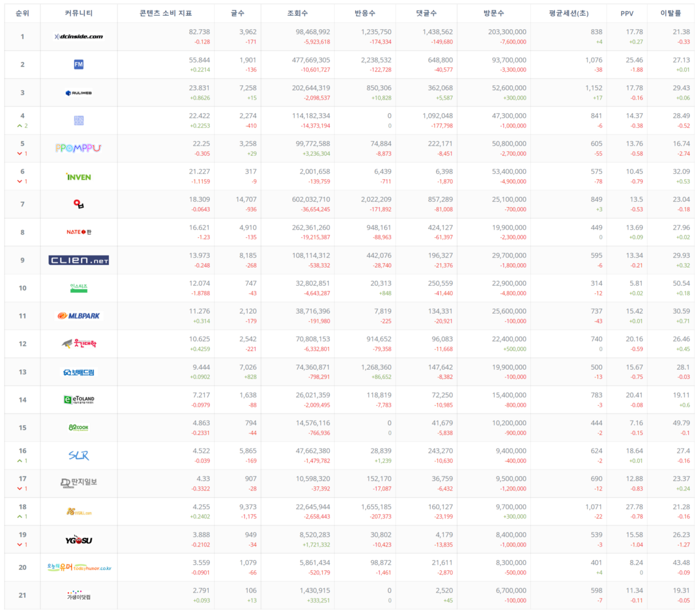Screen dimensions: 700x613
Task: Open the YGOSU logo
Action: pos(79,540)
